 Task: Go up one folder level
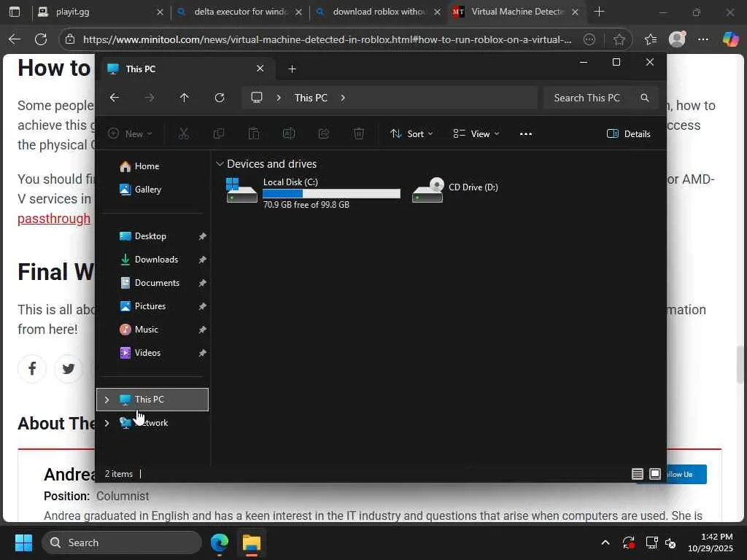point(185,98)
